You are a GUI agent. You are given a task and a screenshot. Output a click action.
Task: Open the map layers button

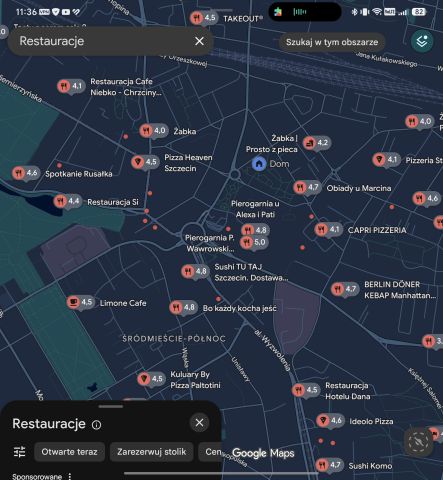tap(422, 41)
